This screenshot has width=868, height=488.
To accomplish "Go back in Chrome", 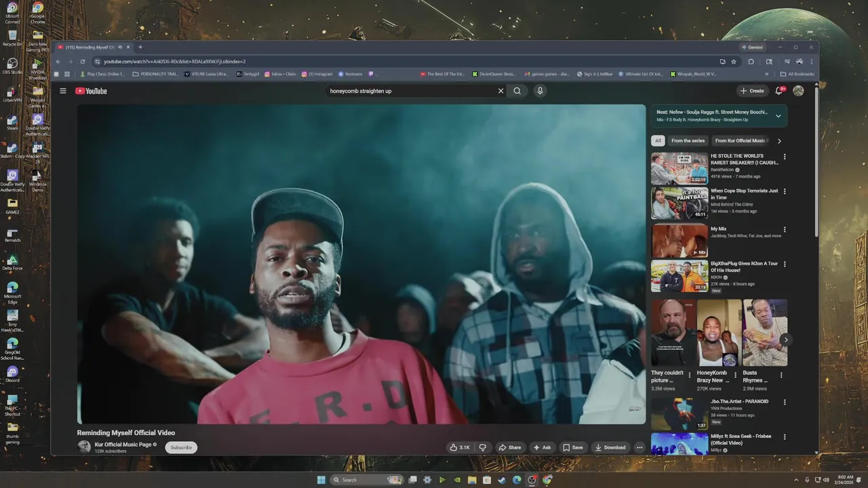I will (x=58, y=62).
